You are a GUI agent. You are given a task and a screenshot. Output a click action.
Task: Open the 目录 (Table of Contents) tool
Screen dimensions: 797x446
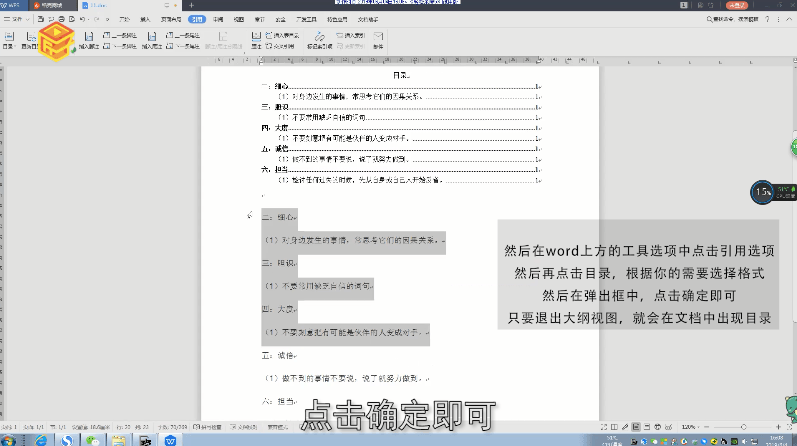(8, 39)
